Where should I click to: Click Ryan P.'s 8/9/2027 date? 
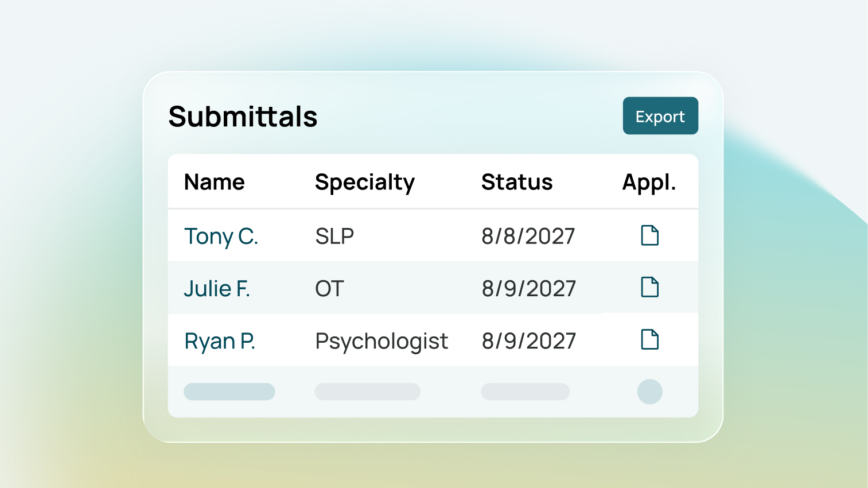pyautogui.click(x=528, y=341)
